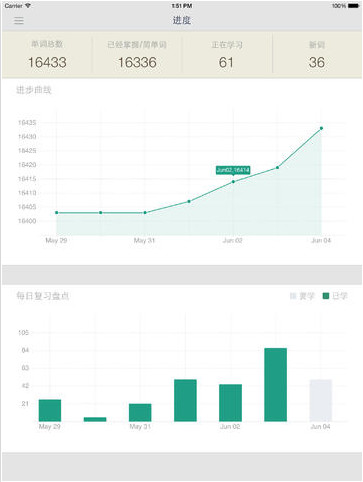The height and width of the screenshot is (482, 363).
Task: Select the May 31 review bar
Action: 140,413
